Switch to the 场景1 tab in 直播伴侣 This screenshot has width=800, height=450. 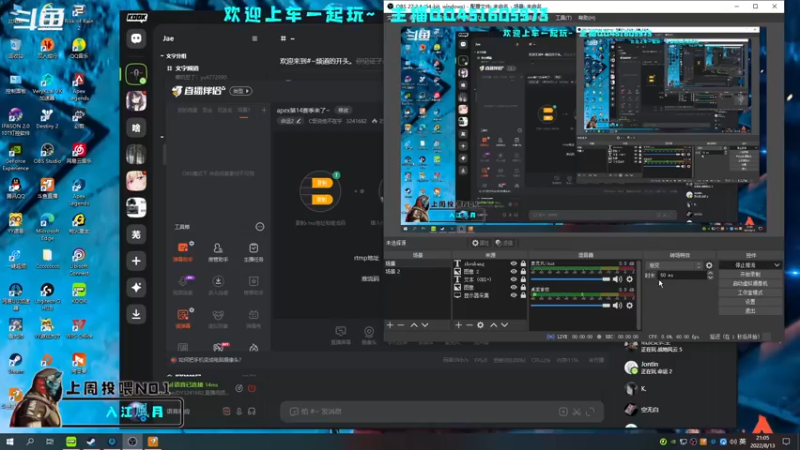click(244, 110)
